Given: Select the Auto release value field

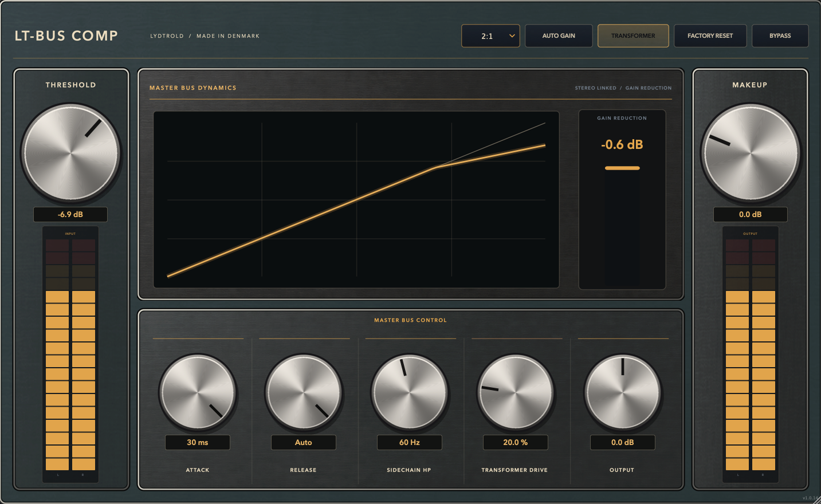Looking at the screenshot, I should pyautogui.click(x=304, y=442).
